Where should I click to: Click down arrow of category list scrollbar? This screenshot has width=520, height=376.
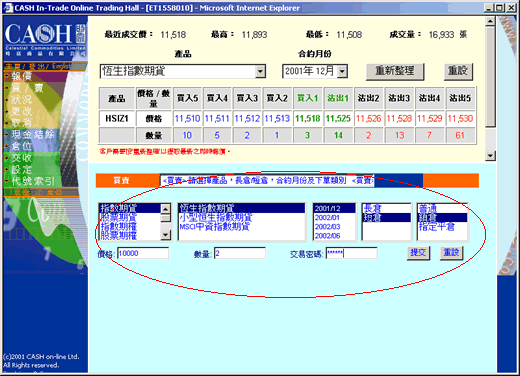tap(166, 235)
